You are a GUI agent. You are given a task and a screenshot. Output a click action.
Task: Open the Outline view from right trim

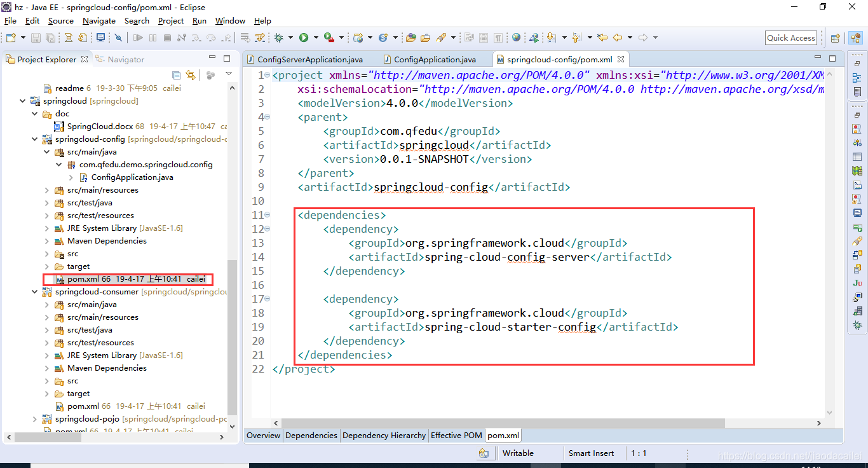[x=857, y=78]
